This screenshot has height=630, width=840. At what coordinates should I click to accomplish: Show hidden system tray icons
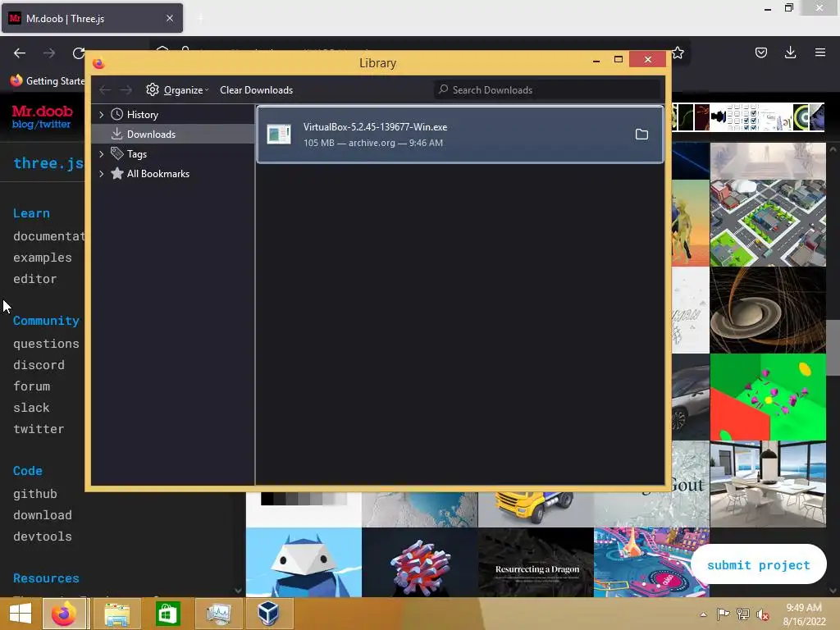[703, 614]
